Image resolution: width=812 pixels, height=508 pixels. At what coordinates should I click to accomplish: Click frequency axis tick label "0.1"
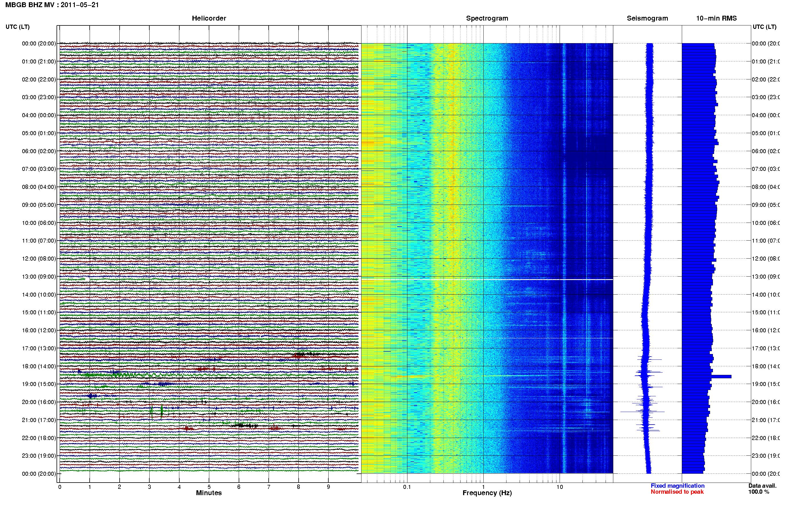(407, 487)
